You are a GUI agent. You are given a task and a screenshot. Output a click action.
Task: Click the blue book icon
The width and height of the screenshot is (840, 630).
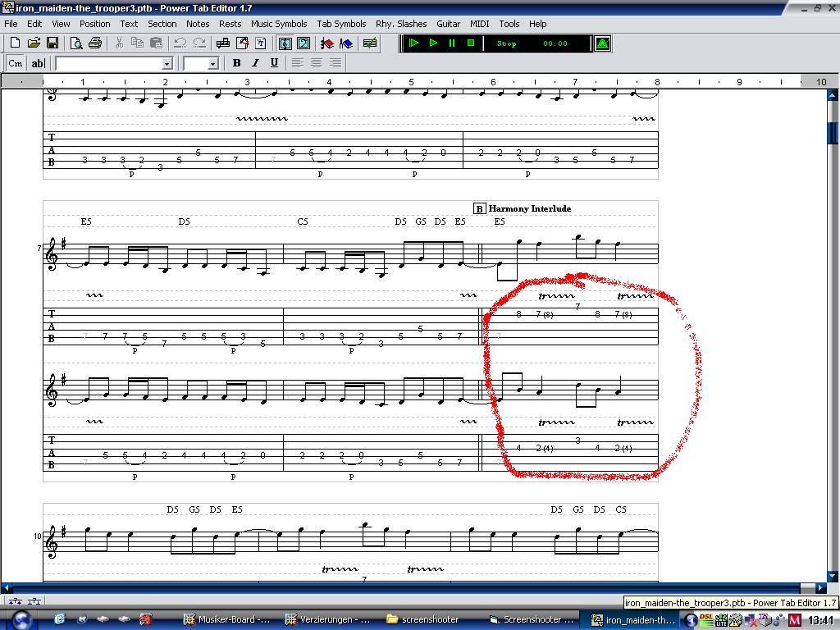346,43
